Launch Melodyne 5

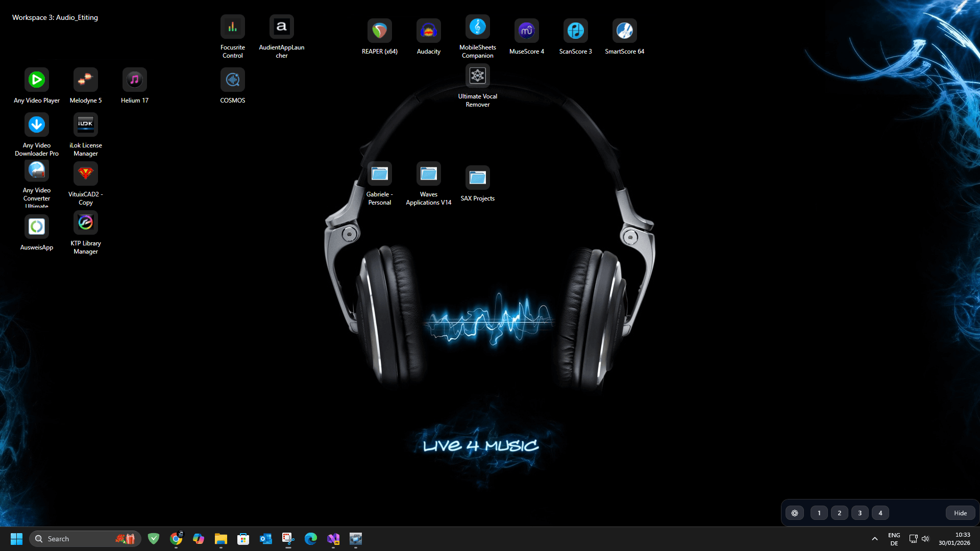tap(85, 80)
